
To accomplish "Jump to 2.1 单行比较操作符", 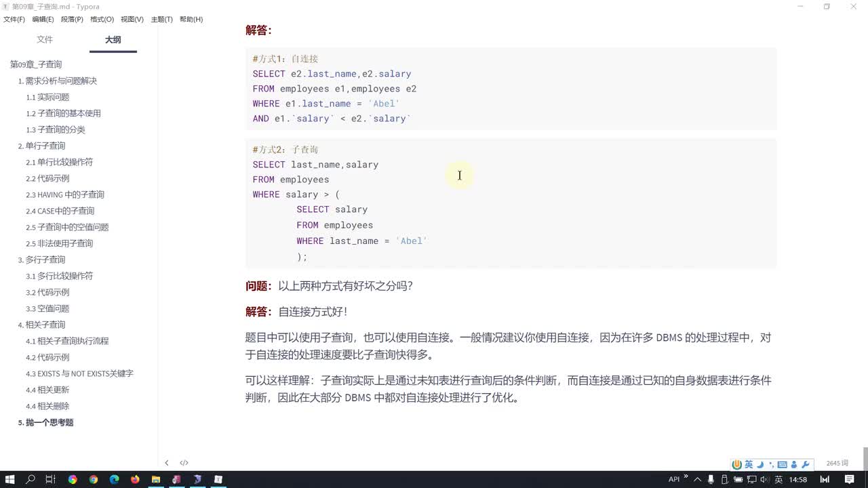I will (x=60, y=162).
